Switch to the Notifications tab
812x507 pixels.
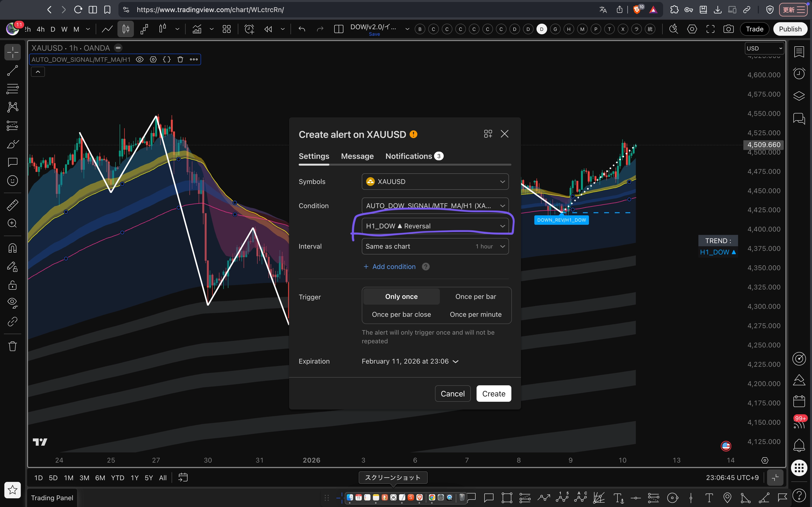pyautogui.click(x=409, y=156)
